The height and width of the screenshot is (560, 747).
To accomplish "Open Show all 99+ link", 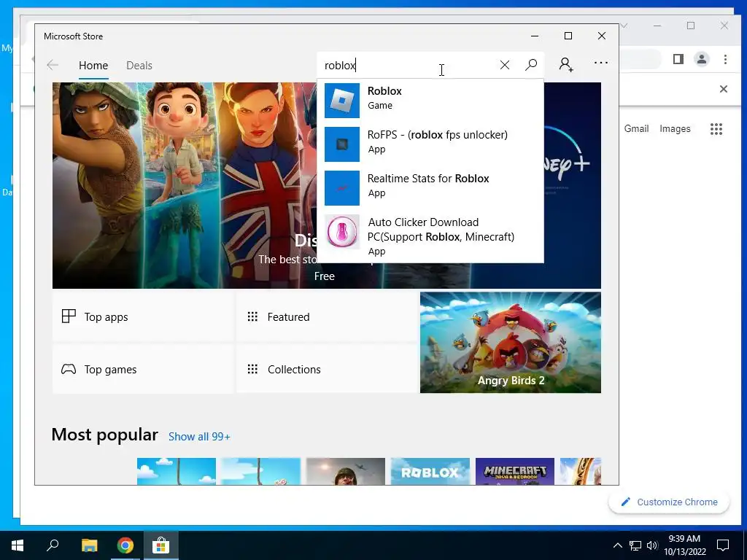I will click(x=199, y=437).
